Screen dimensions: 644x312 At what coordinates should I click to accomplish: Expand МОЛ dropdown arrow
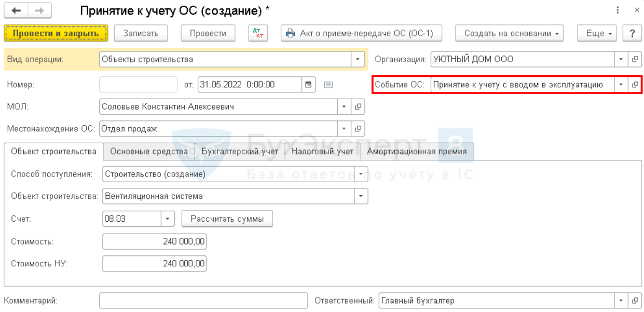coord(345,106)
